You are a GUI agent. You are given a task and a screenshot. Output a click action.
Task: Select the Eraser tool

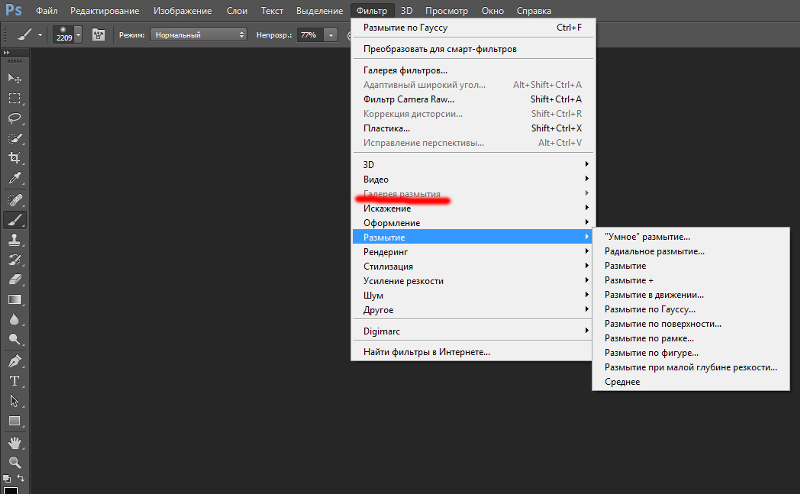14,280
